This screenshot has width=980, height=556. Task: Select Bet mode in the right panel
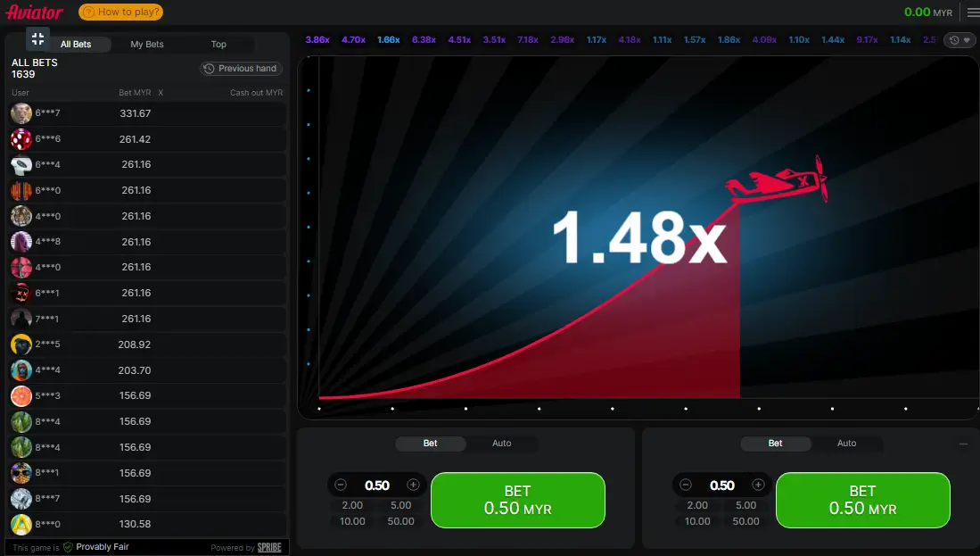[x=776, y=444]
